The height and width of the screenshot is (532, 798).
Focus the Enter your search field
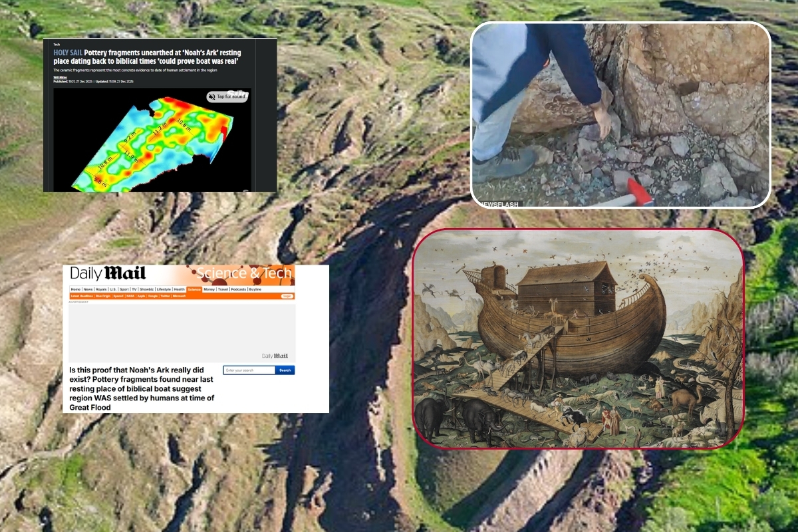[x=249, y=370]
